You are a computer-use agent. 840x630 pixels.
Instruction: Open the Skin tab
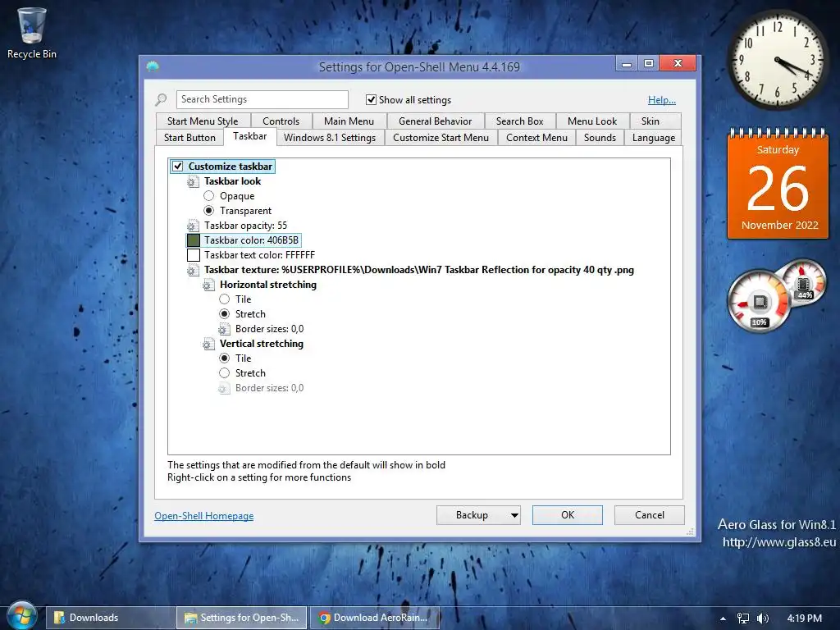(651, 121)
